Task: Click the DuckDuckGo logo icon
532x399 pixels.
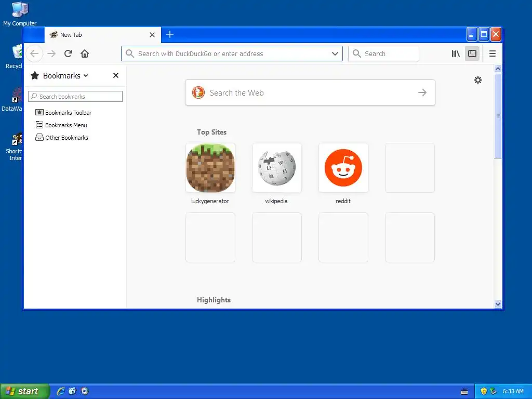Action: [198, 92]
